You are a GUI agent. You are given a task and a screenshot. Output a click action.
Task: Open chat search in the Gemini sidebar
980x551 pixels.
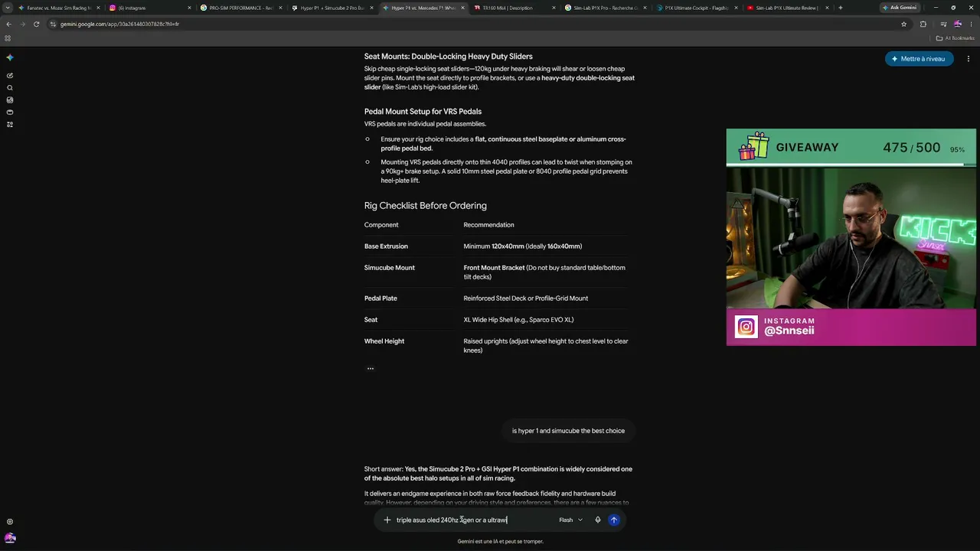(10, 88)
